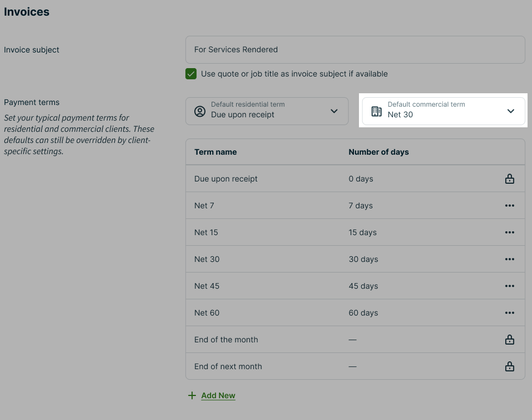Click lock icon for End of next month
The image size is (532, 420).
coord(509,366)
